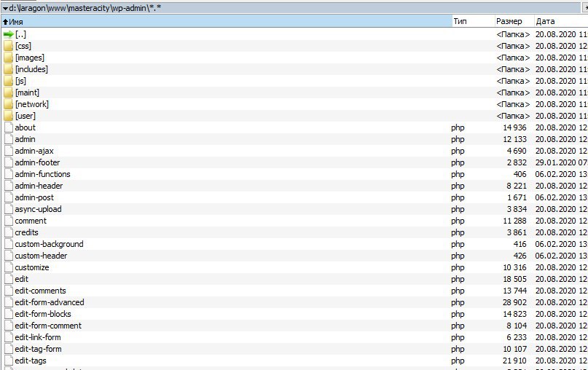Select the js folder icon

[8, 81]
